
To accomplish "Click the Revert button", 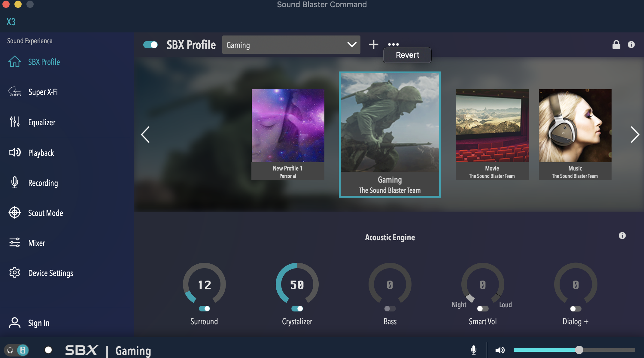I will [407, 55].
